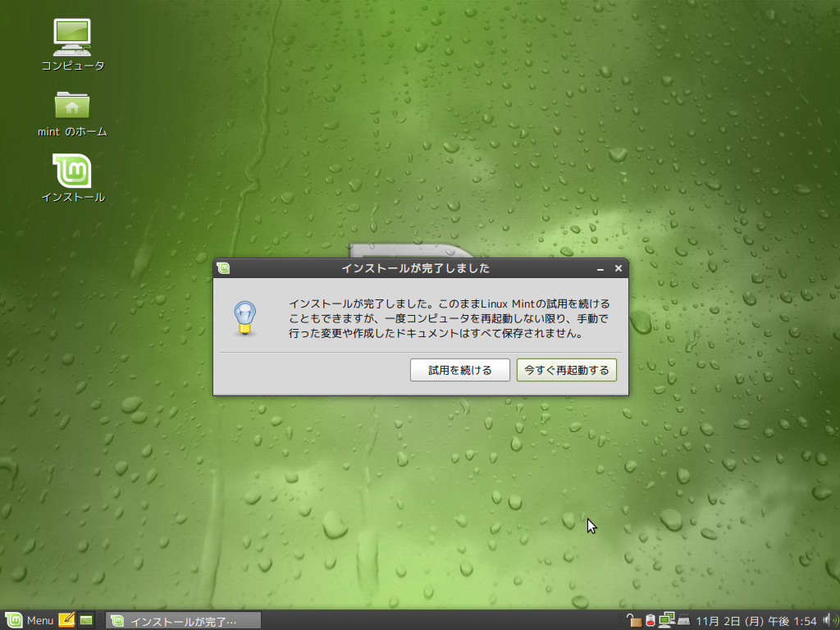Open the clock showing 午後 1:54
The width and height of the screenshot is (840, 630).
(756, 621)
